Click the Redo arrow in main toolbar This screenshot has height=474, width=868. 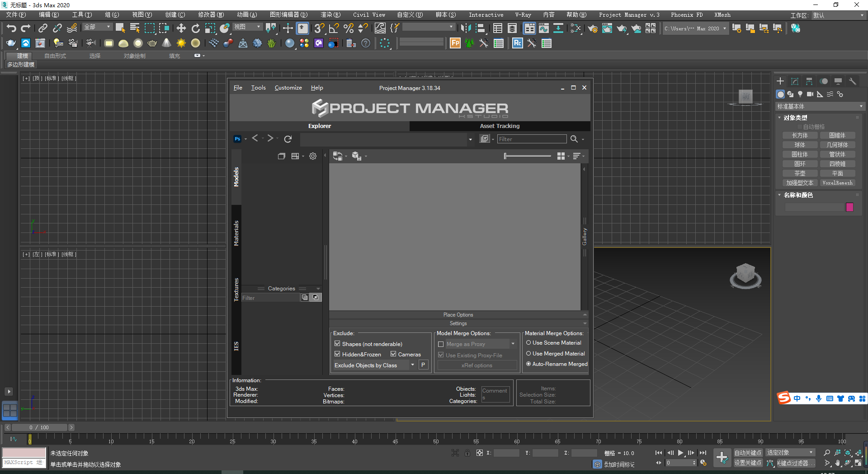[26, 28]
